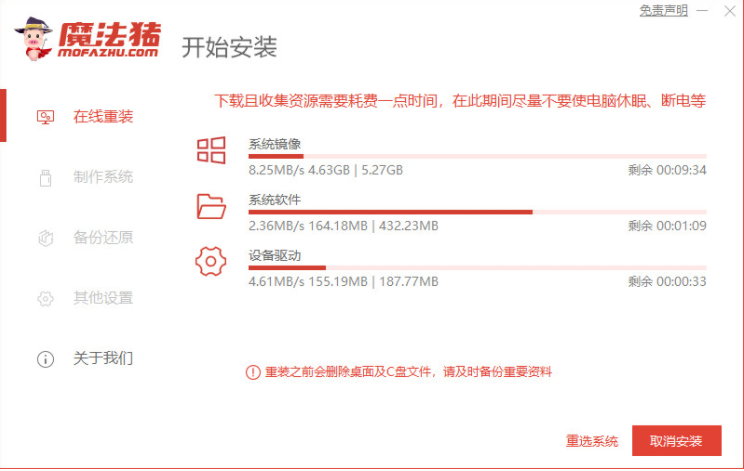This screenshot has height=471, width=744.
Task: Click the 关于我们 info icon
Action: 45,358
